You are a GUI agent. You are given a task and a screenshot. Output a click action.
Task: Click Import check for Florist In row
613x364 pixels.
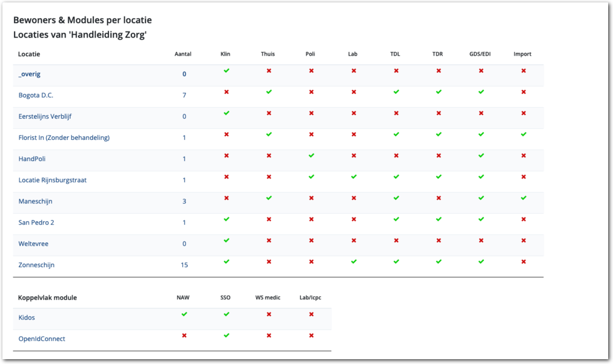click(x=523, y=134)
